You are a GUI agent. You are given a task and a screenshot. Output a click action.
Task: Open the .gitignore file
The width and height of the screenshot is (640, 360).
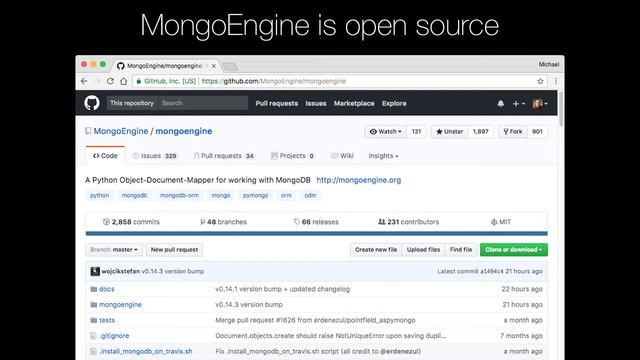pos(114,336)
